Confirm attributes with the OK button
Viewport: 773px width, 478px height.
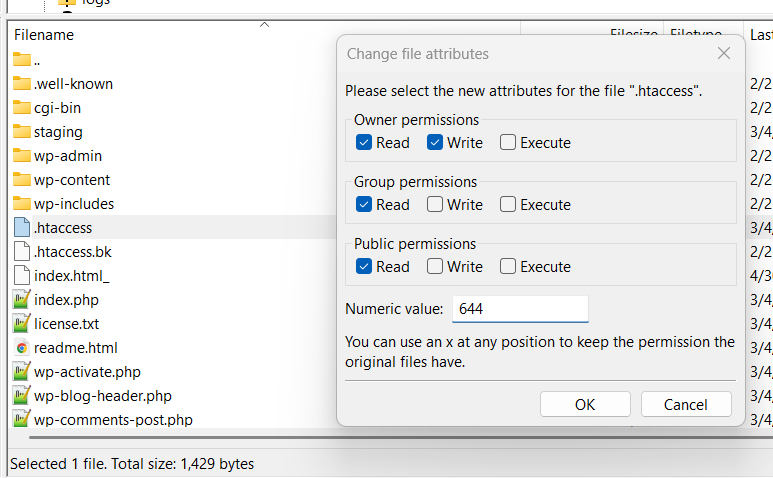pyautogui.click(x=585, y=404)
